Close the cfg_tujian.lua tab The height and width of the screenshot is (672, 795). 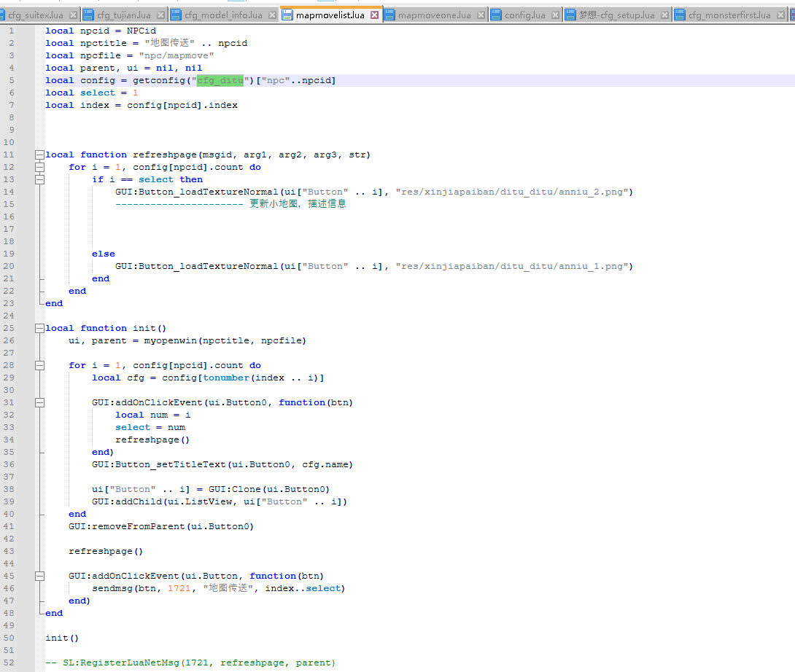click(x=161, y=15)
